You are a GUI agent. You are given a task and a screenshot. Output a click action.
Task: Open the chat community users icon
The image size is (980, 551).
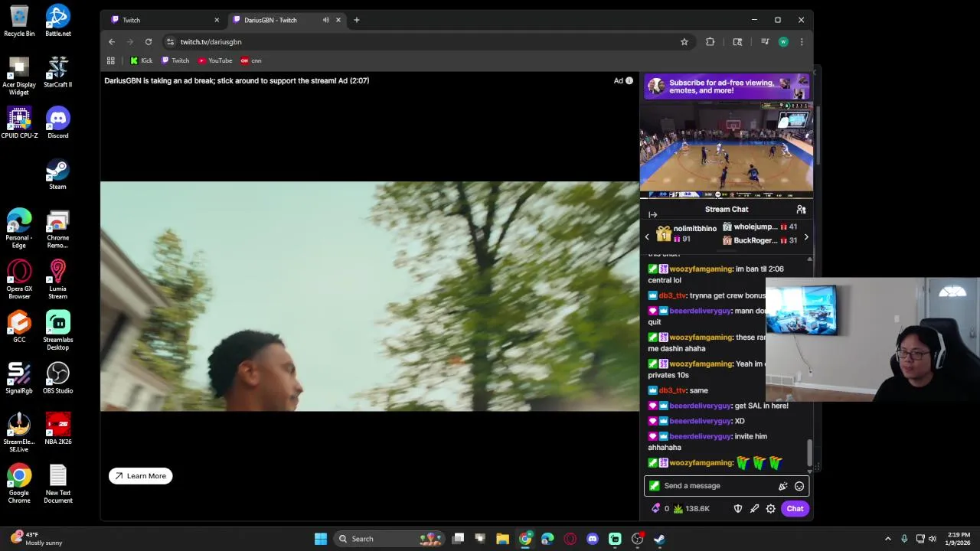801,209
